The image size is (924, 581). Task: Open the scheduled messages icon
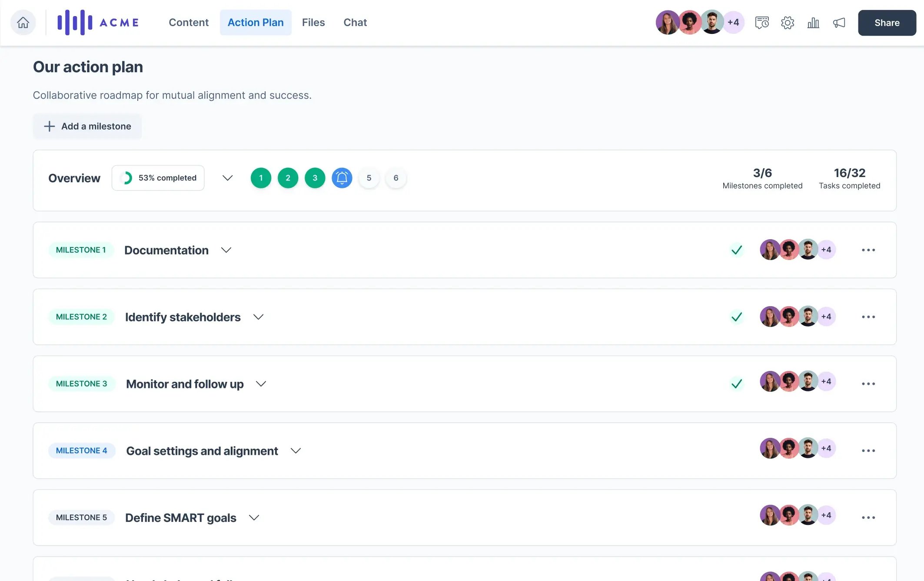(761, 23)
